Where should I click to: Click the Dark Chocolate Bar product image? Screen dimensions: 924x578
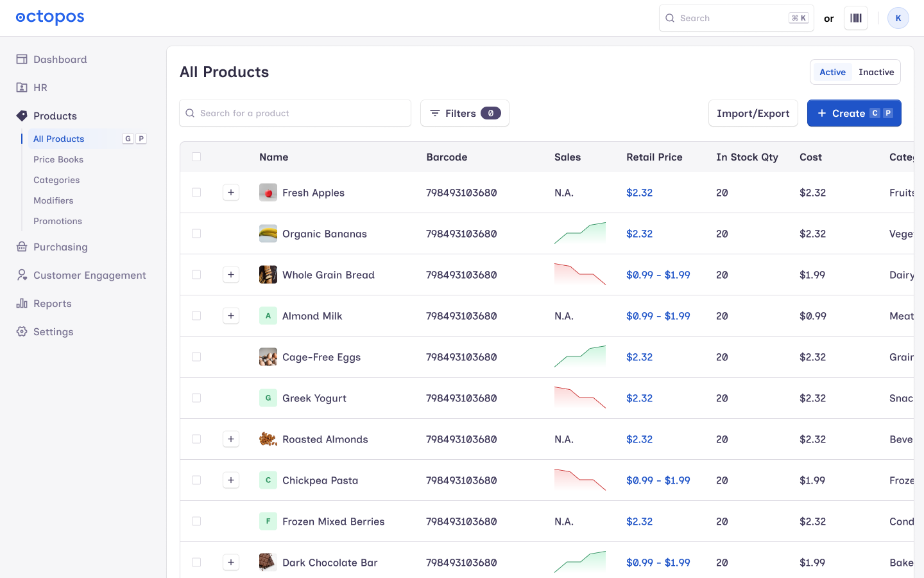click(268, 563)
